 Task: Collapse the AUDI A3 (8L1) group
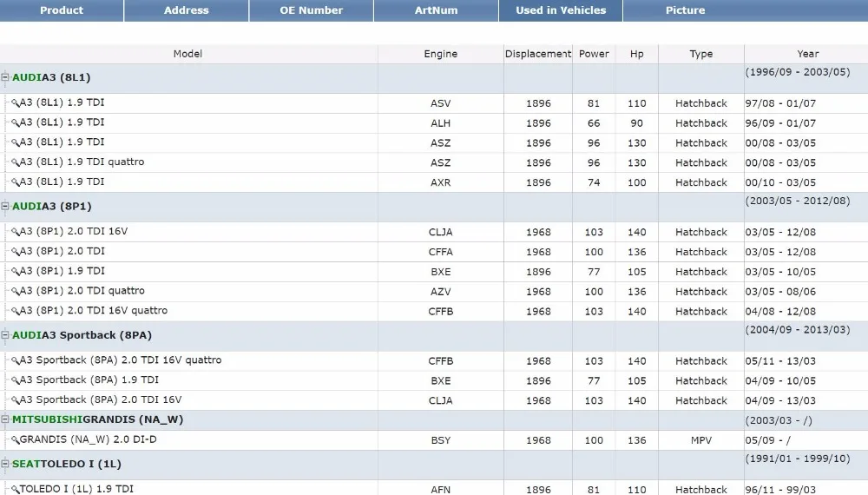click(5, 77)
